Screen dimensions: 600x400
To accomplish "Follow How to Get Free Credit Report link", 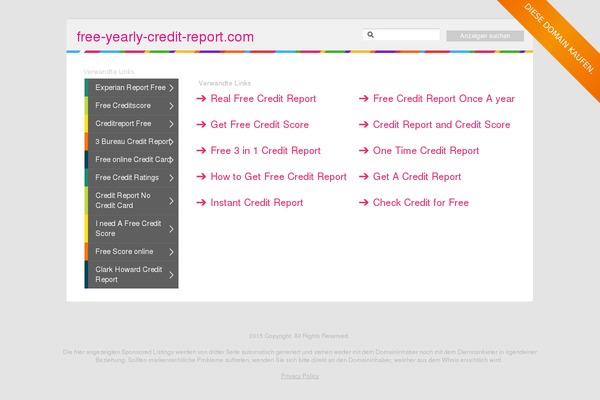I will pyautogui.click(x=279, y=177).
